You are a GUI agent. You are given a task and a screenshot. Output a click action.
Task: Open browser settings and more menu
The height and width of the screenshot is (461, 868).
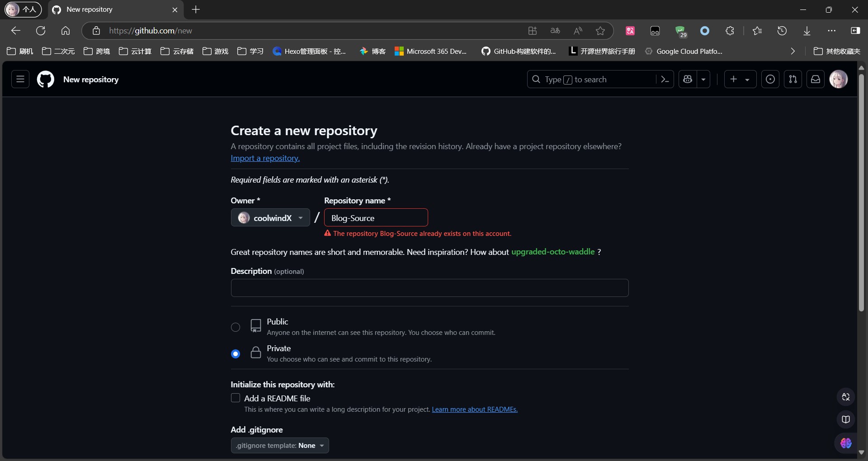(832, 31)
